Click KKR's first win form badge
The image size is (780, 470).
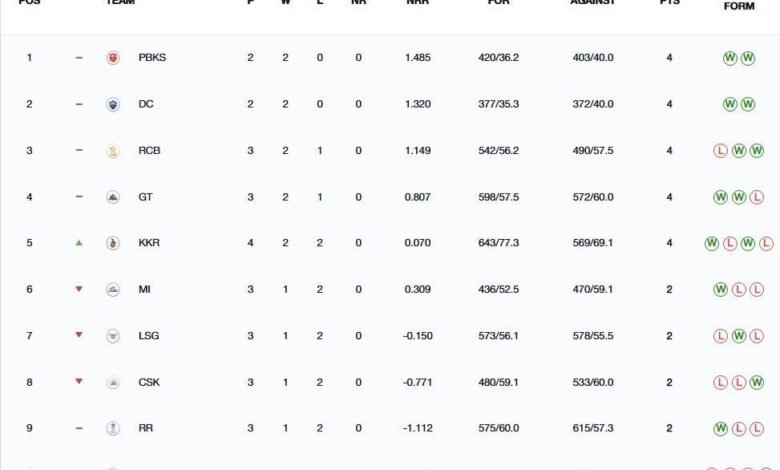click(712, 244)
